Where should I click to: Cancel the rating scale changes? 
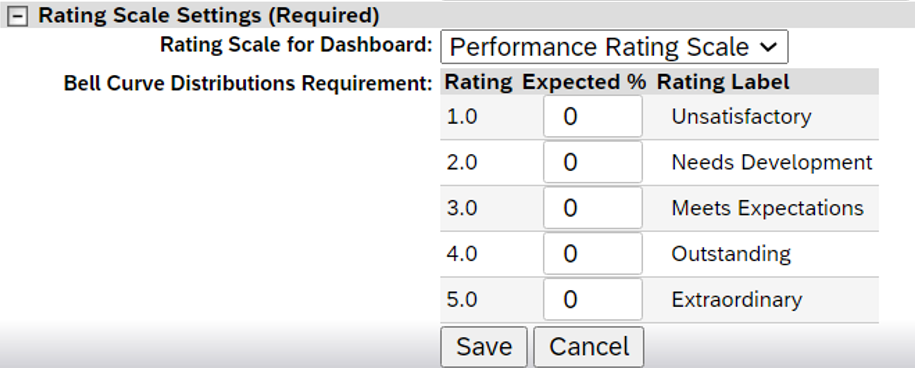coord(589,346)
